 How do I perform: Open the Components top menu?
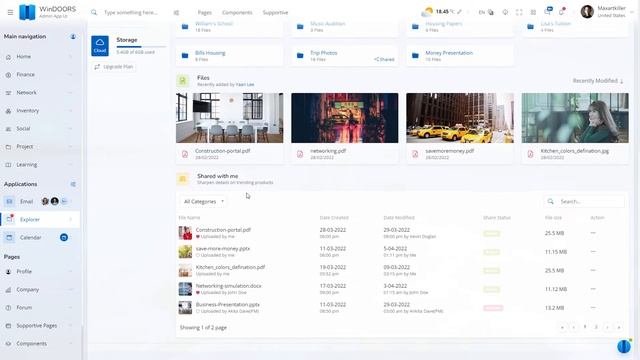tap(237, 13)
